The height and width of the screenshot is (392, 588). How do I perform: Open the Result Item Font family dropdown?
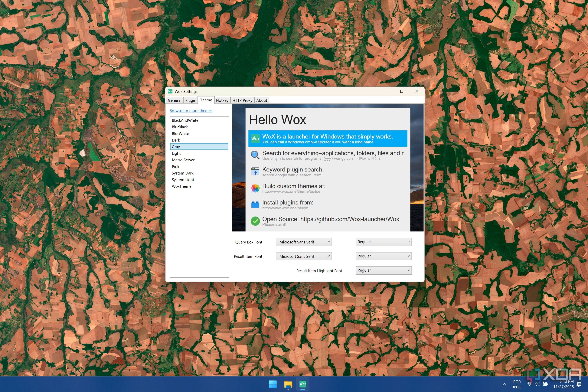point(304,256)
